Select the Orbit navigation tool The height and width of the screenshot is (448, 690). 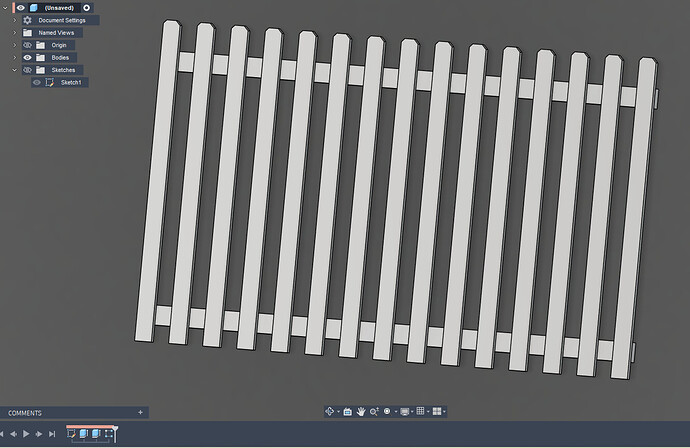point(331,411)
